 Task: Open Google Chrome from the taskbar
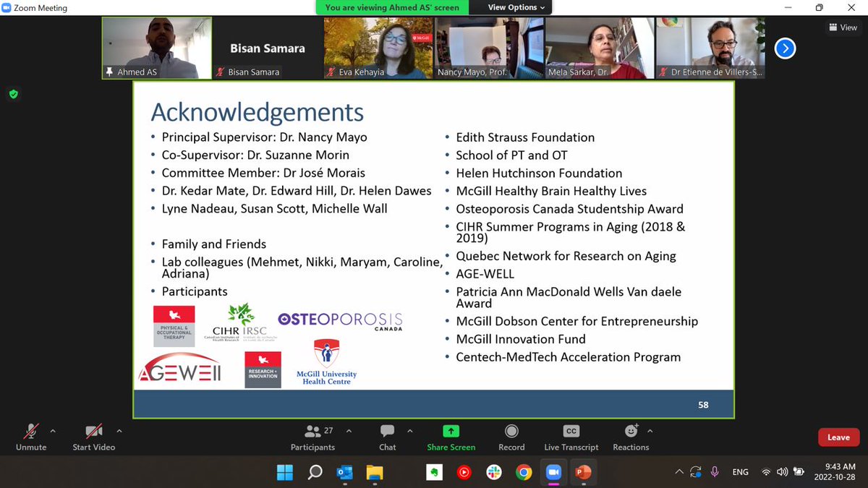(524, 472)
